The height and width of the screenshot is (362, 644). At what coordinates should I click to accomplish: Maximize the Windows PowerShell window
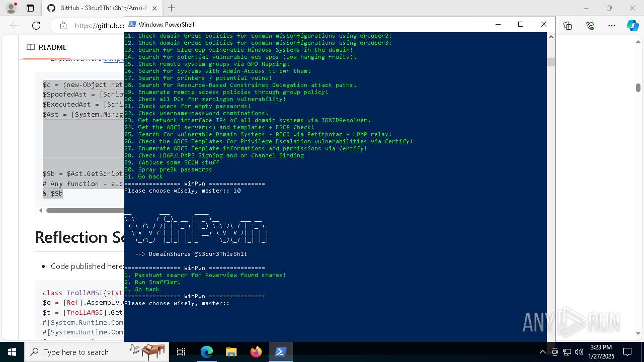click(521, 24)
